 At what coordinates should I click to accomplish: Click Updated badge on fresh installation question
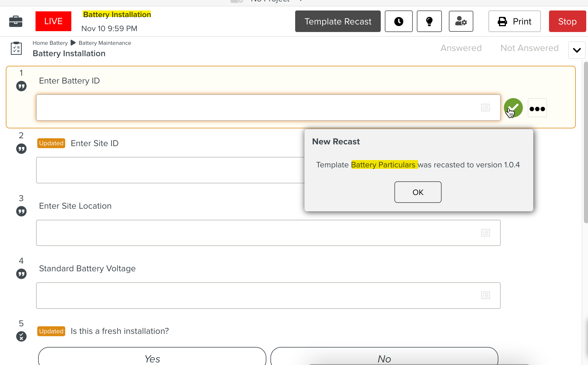coord(51,331)
